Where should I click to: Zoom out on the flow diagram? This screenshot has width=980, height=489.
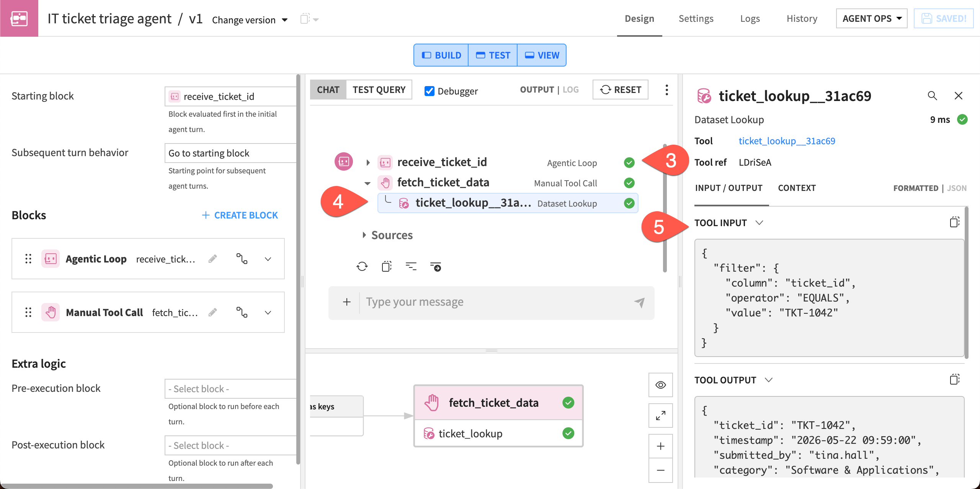pos(661,470)
